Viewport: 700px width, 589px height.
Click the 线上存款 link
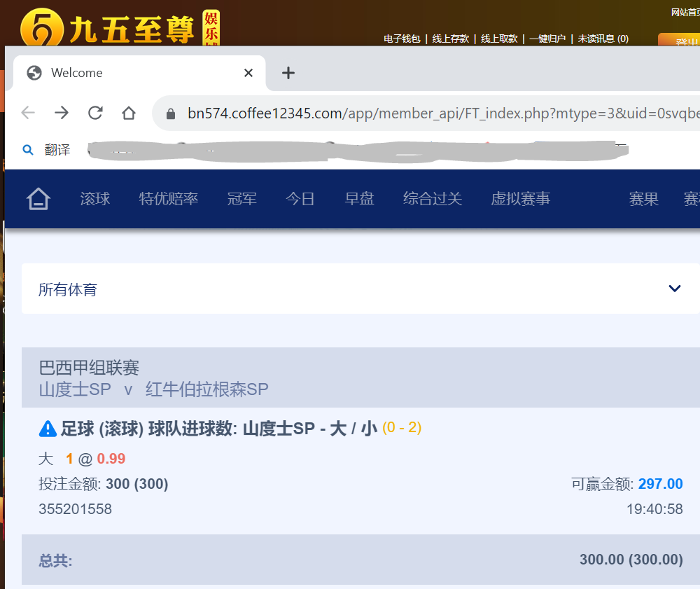tap(451, 39)
